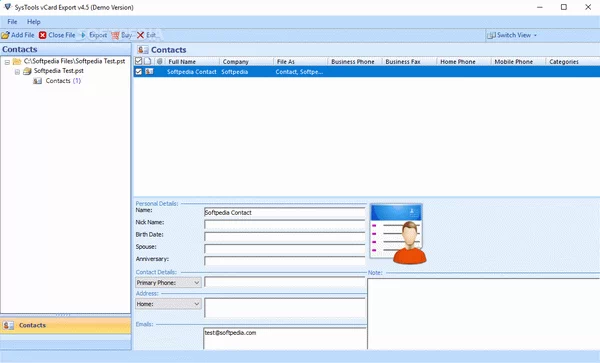600x363 pixels.
Task: Click the Contacts header icon in right pane
Action: [143, 50]
